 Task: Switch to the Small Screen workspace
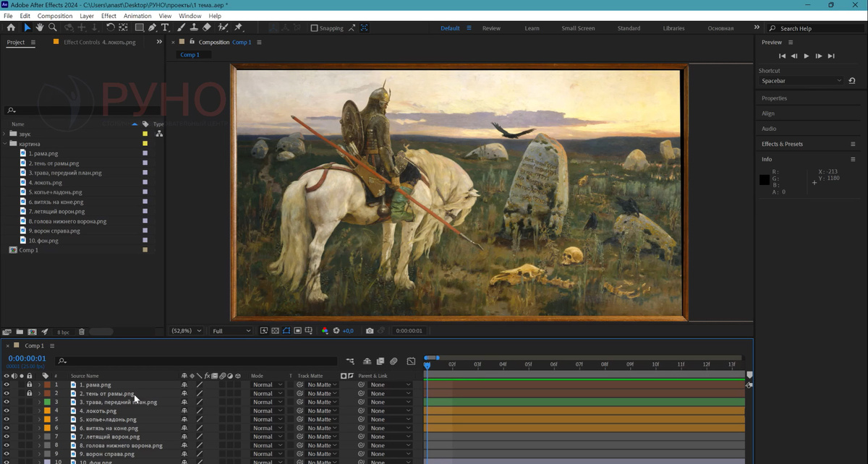[x=578, y=28]
